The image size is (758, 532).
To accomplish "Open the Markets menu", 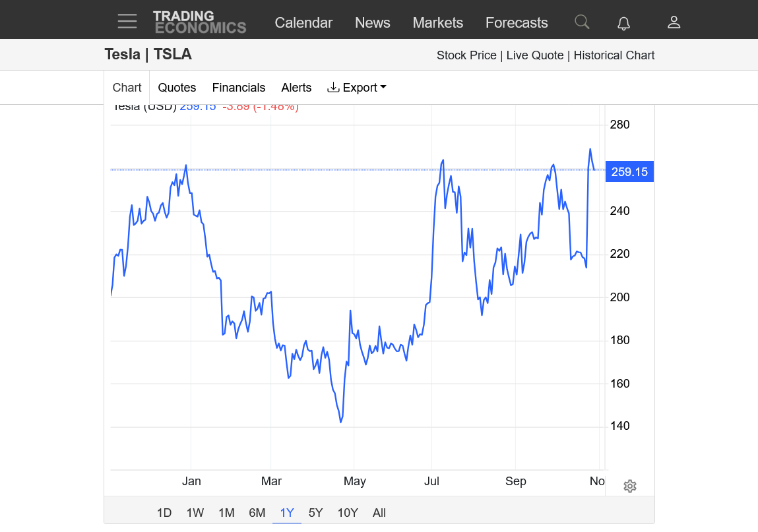I will tap(437, 22).
